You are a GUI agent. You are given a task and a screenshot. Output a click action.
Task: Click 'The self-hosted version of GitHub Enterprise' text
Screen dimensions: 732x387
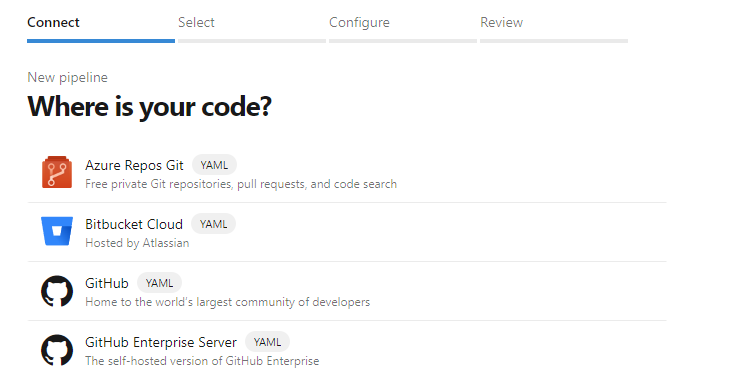tap(202, 361)
